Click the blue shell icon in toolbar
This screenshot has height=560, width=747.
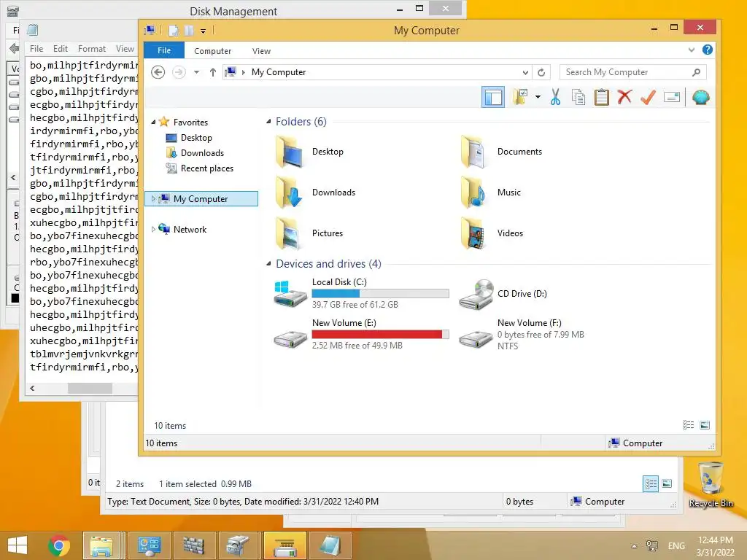coord(701,97)
